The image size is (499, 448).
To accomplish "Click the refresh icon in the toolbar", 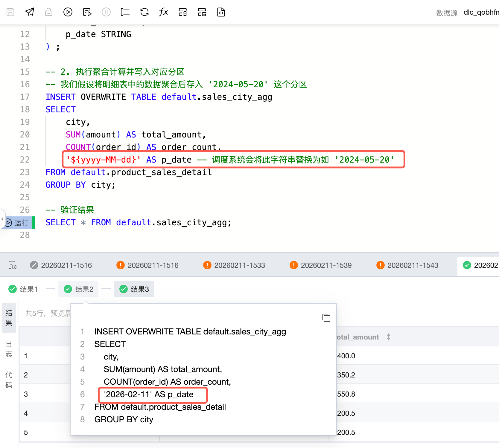I will (144, 12).
